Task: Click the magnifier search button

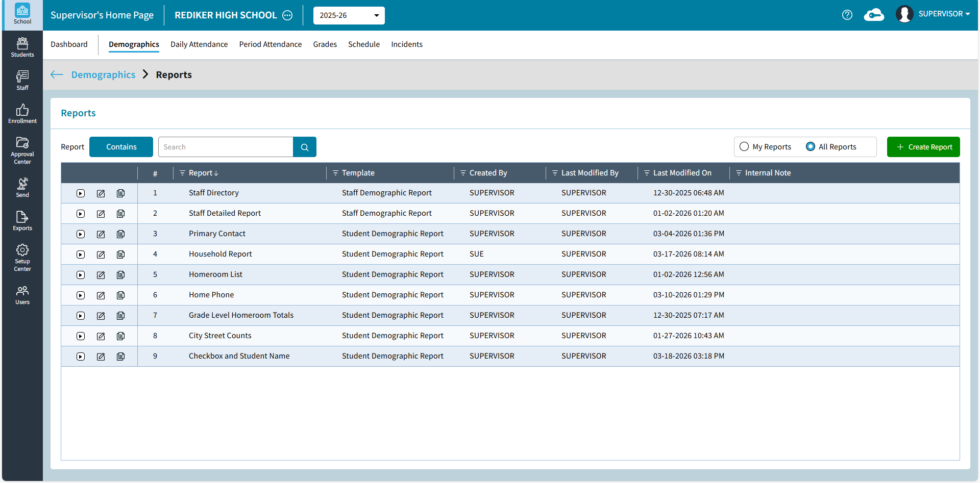Action: [305, 147]
